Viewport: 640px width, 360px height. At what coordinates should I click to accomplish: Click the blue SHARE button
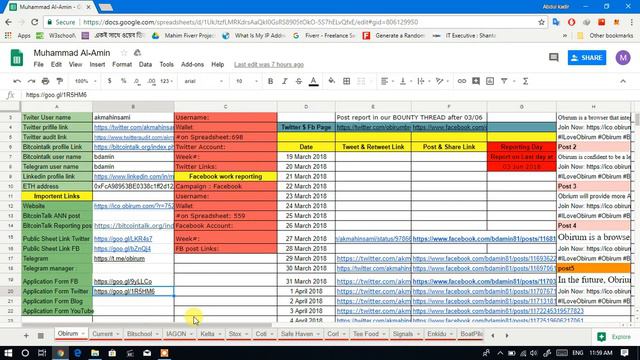pyautogui.click(x=587, y=58)
